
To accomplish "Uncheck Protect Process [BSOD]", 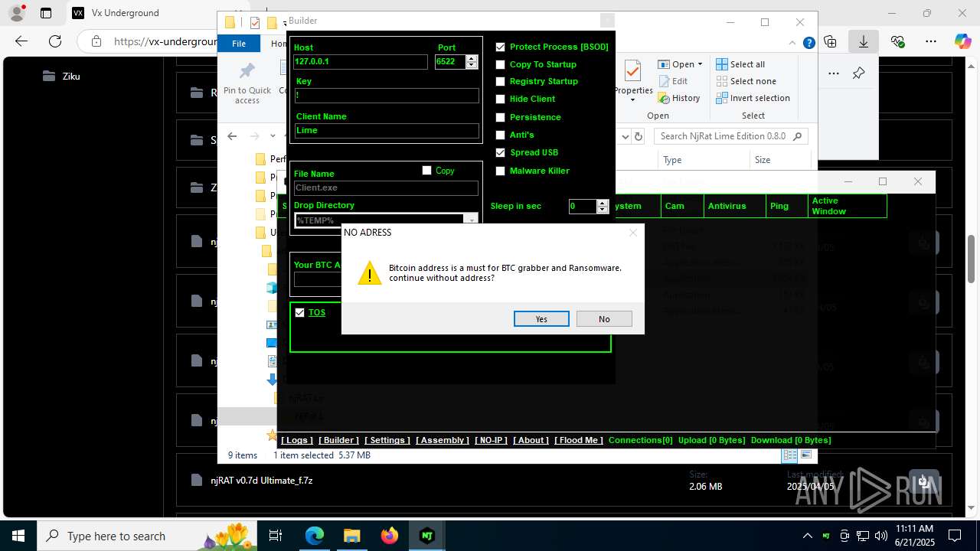I will click(501, 47).
